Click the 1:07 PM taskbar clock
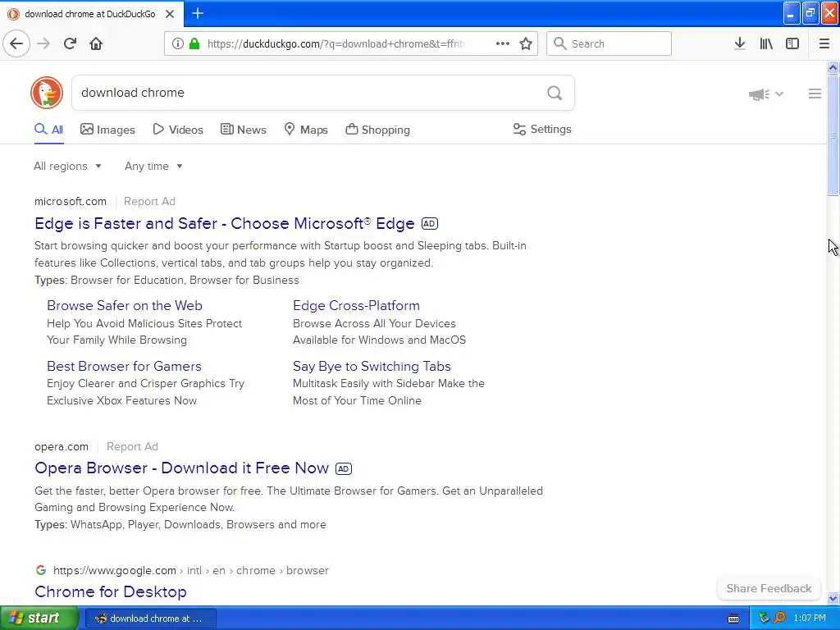The width and height of the screenshot is (840, 630). click(810, 619)
